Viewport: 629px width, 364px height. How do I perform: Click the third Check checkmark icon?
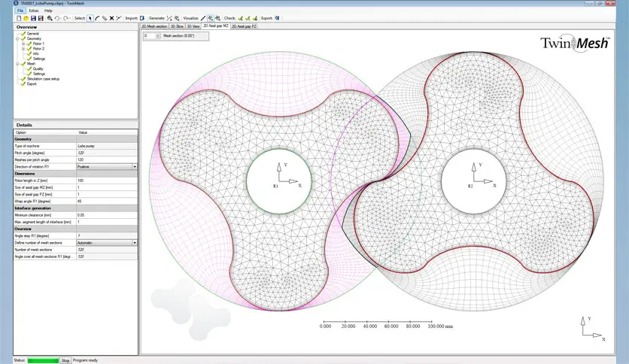click(255, 19)
